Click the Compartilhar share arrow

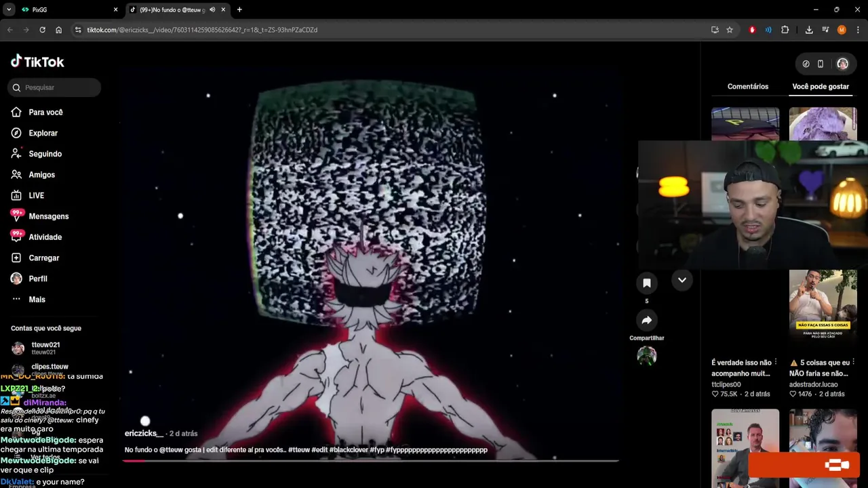(647, 320)
